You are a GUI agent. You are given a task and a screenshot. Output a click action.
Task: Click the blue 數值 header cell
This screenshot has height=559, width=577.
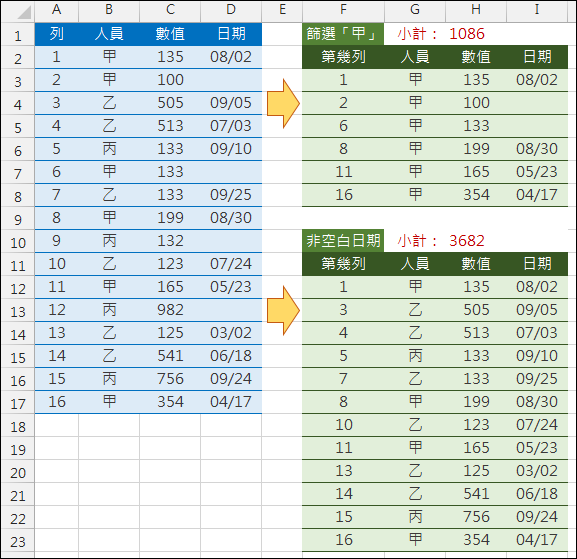pos(170,34)
